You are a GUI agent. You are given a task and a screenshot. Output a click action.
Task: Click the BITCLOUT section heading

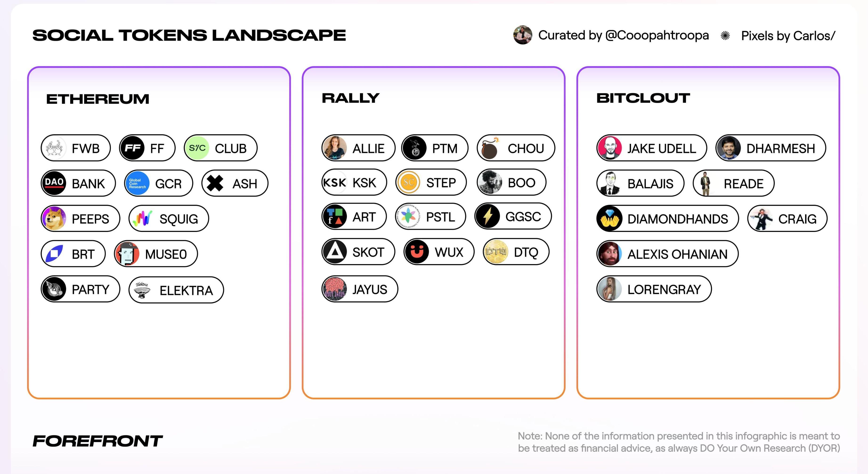point(643,98)
